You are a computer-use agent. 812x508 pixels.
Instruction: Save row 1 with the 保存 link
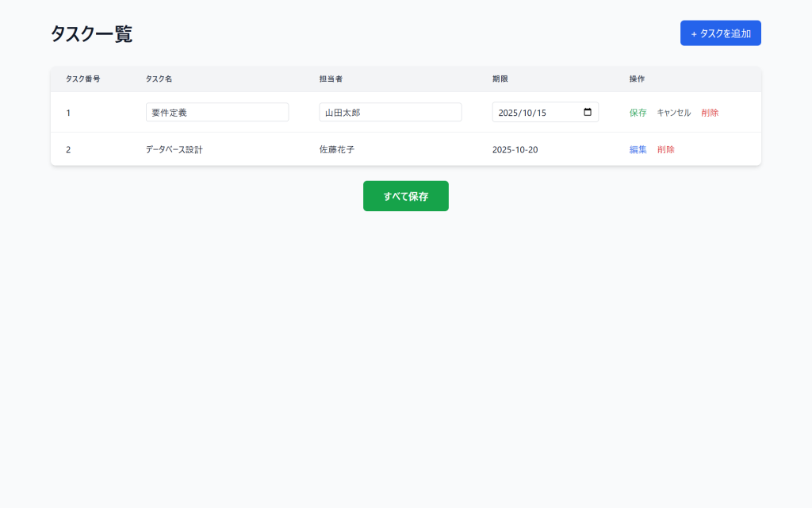point(638,113)
